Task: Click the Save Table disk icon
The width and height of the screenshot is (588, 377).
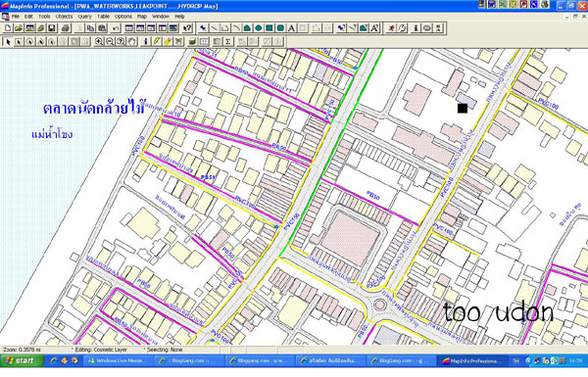Action: [x=52, y=28]
